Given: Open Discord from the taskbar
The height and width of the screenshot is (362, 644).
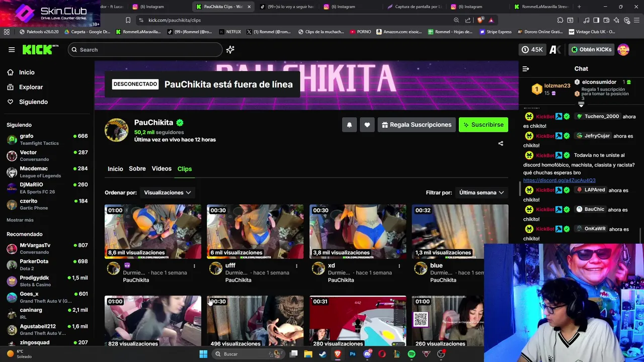Looking at the screenshot, I should [x=367, y=354].
